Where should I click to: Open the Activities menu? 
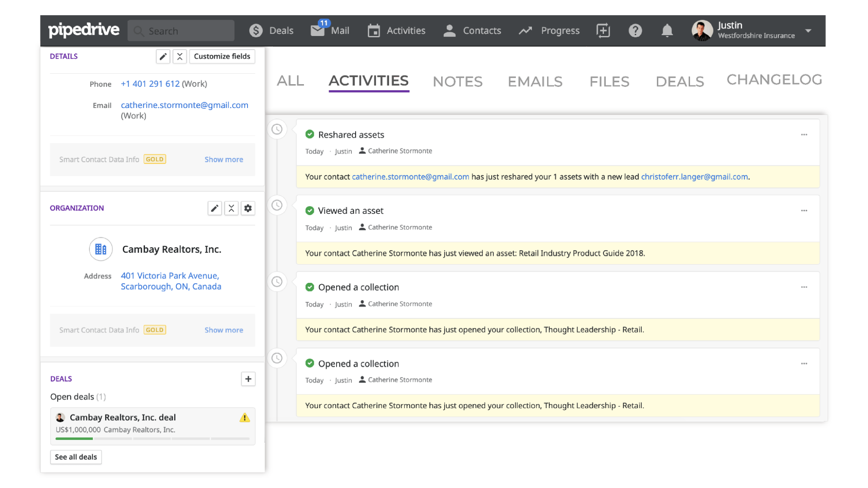click(x=396, y=31)
